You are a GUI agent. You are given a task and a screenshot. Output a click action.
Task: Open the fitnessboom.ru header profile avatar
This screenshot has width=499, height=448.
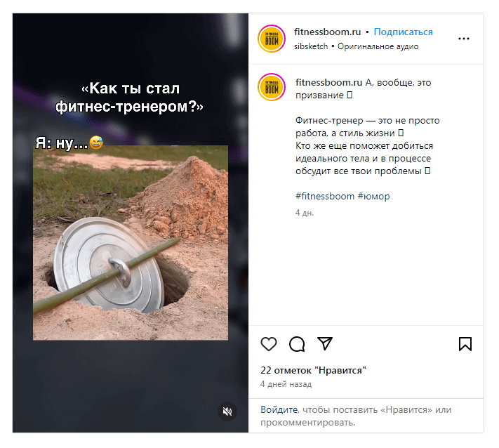(x=272, y=39)
